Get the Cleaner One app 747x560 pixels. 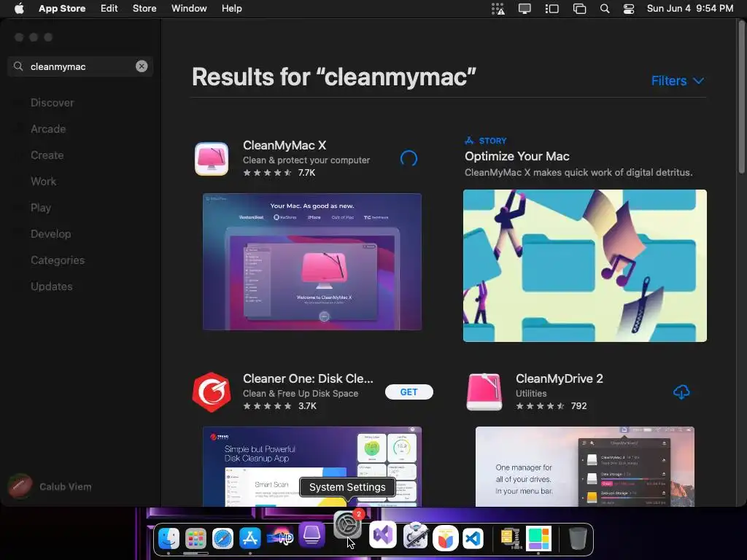point(409,392)
